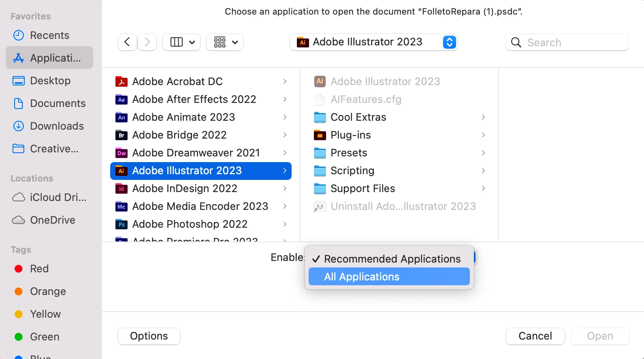Click the Adobe Animate 2023 app icon

(122, 117)
